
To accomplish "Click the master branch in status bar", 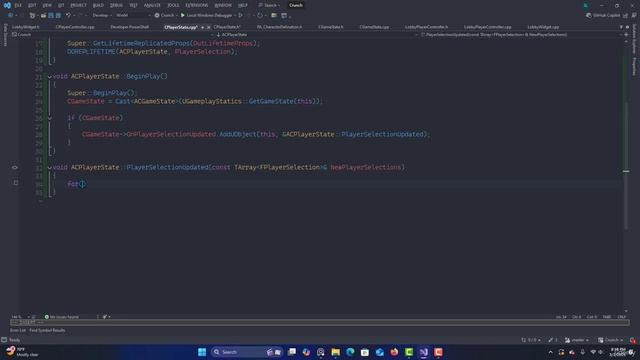I will click(x=577, y=340).
